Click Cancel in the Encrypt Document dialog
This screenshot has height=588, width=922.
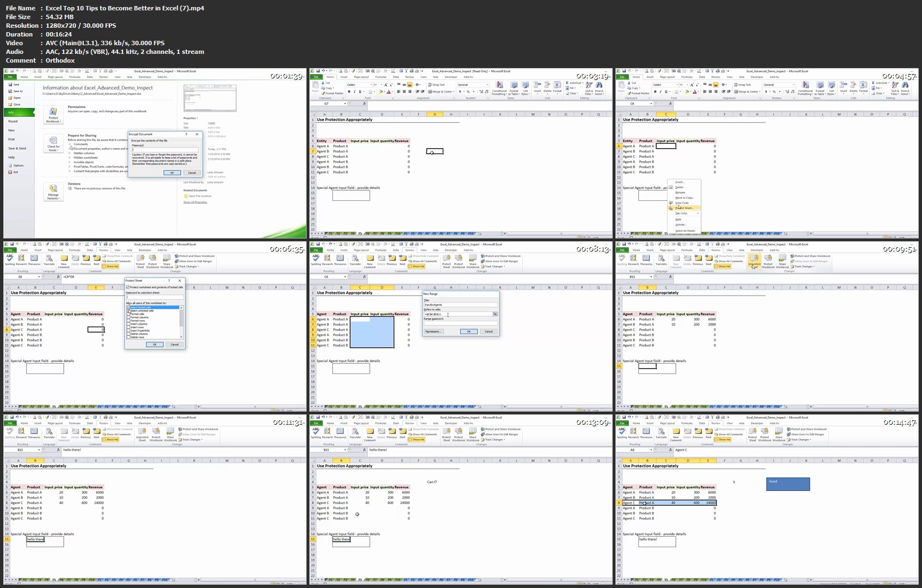click(x=192, y=173)
